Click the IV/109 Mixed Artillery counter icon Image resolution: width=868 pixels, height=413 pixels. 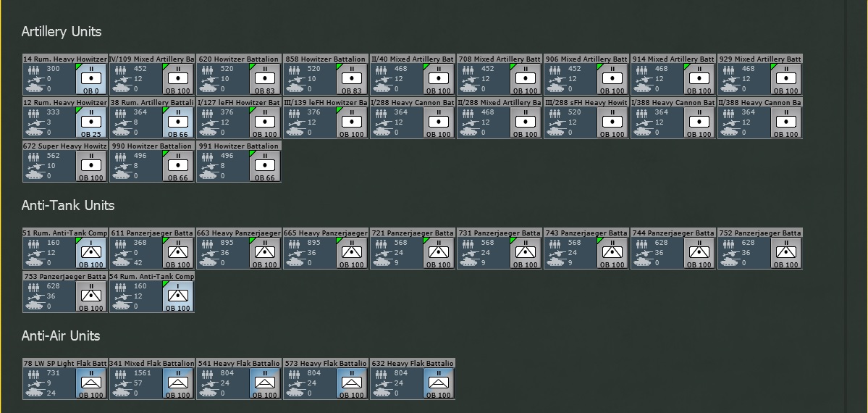click(x=178, y=79)
